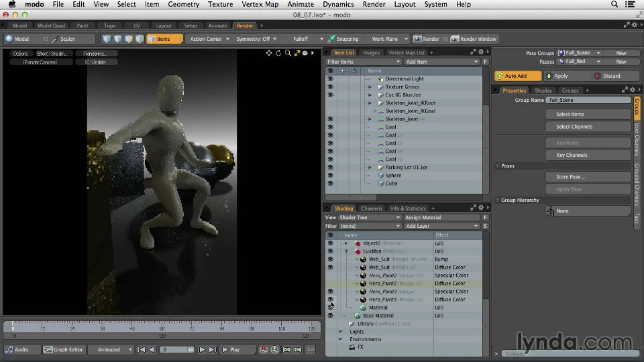
Task: Click the viewport zoom magnifier icon
Action: tap(288, 53)
